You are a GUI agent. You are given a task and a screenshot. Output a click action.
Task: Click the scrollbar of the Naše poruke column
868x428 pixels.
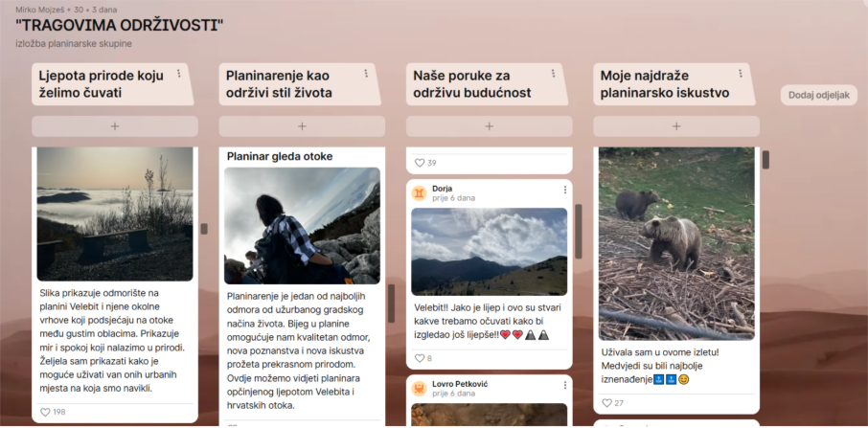(x=578, y=231)
